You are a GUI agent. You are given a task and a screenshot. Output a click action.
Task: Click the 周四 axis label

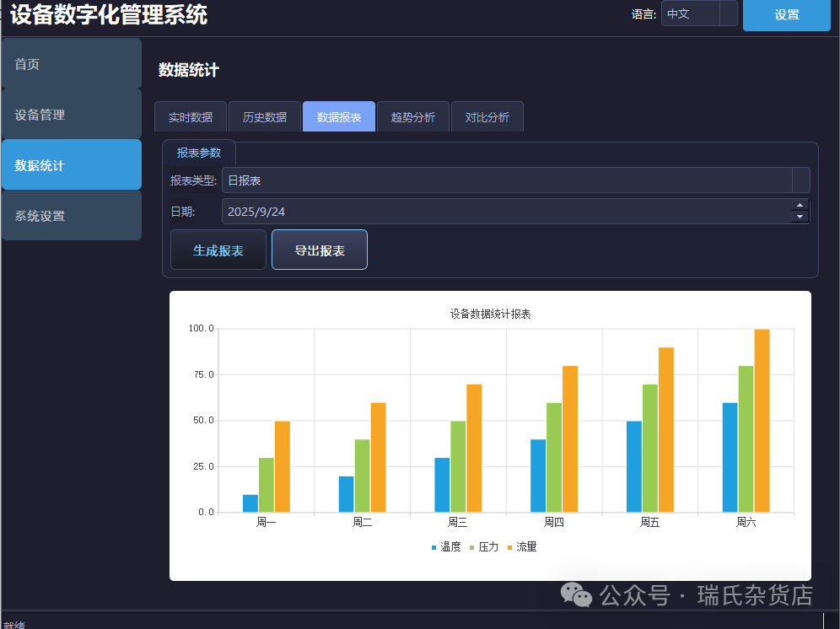pyautogui.click(x=554, y=522)
